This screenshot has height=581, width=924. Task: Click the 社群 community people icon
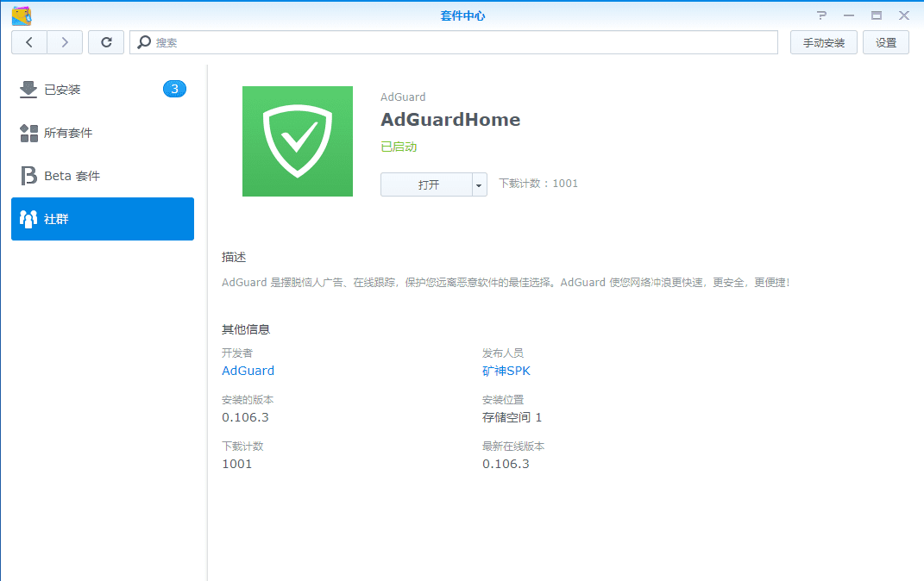tap(28, 218)
